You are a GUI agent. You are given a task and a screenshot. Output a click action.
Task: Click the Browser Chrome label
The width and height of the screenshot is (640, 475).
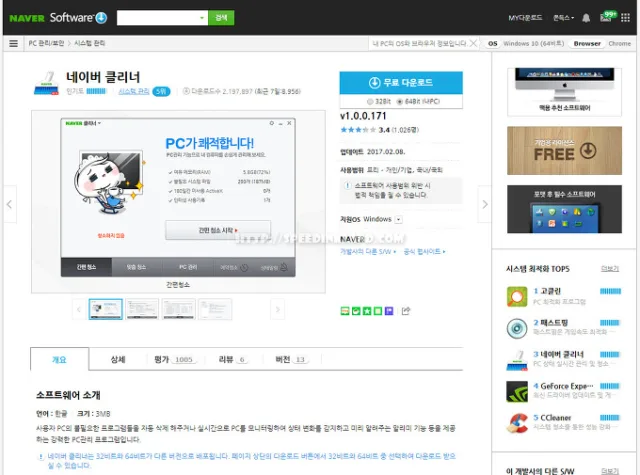(x=602, y=43)
